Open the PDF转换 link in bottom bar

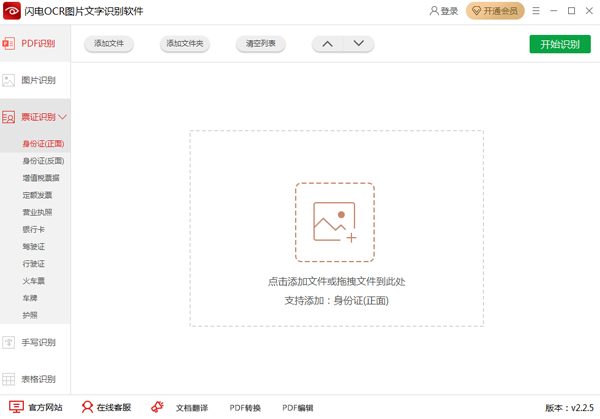pos(245,407)
